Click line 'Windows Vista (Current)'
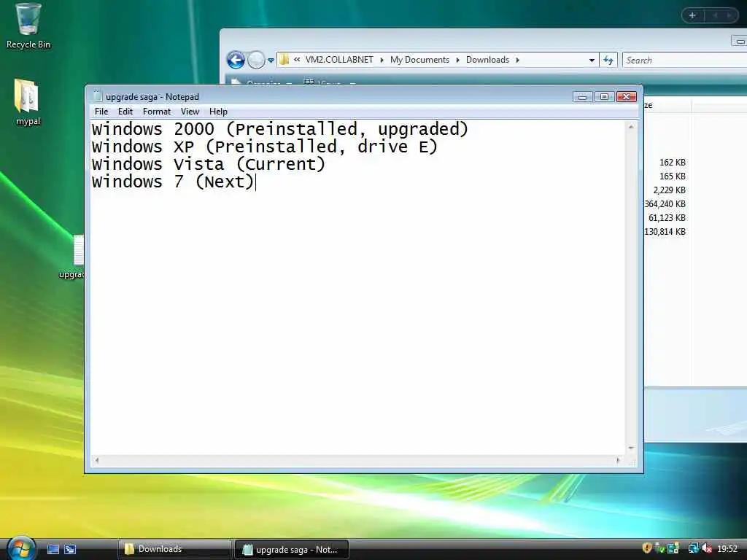747x560 pixels. coord(208,164)
